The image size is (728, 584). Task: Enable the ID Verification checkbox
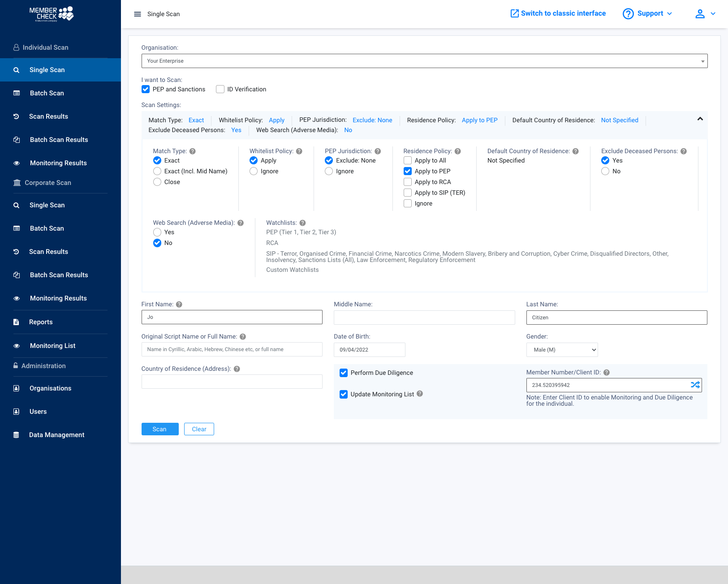(220, 89)
